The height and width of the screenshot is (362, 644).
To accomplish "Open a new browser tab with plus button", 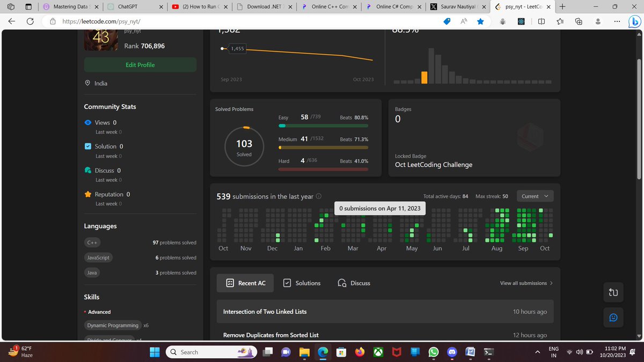I will coord(562,7).
